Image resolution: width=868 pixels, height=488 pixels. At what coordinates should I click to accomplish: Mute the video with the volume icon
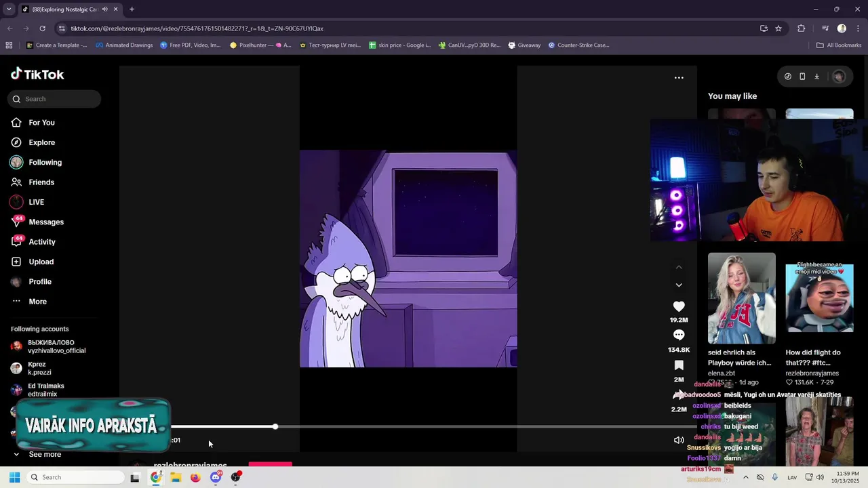pos(679,440)
